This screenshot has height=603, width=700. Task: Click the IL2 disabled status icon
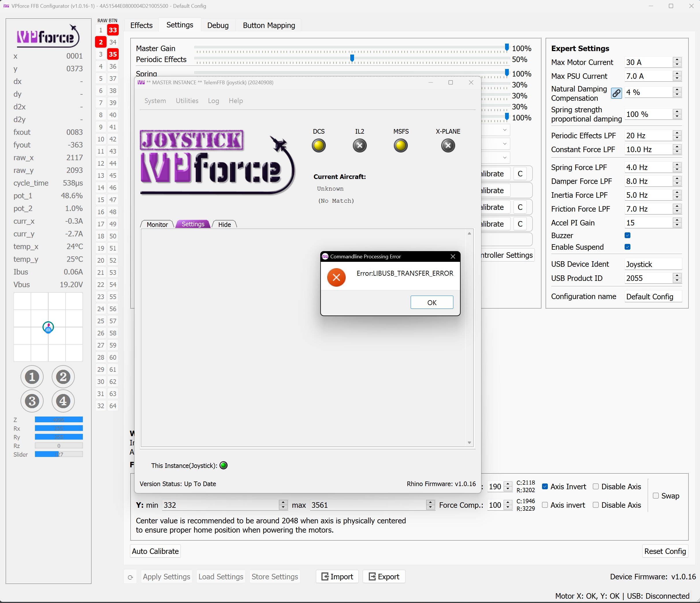coord(360,146)
